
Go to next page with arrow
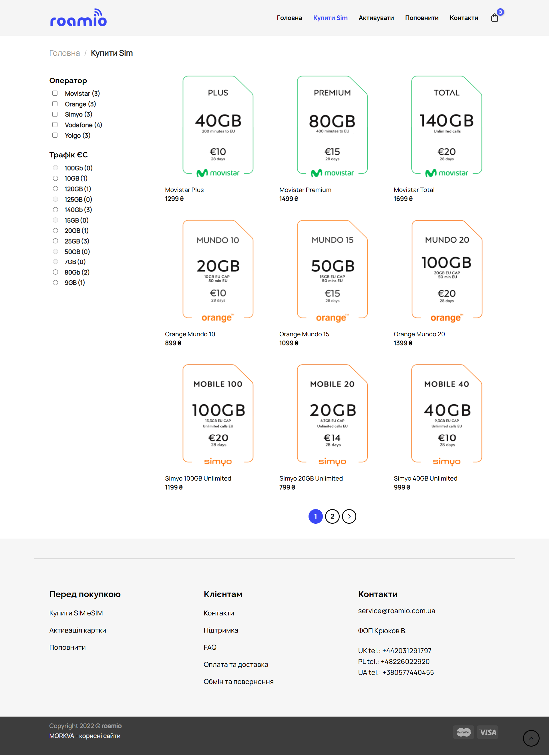coord(349,516)
